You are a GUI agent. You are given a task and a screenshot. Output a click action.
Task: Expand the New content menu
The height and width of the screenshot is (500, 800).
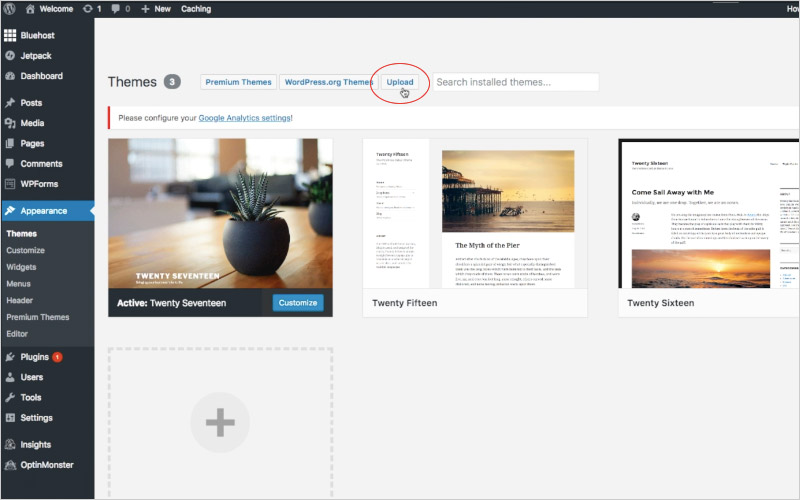click(155, 9)
